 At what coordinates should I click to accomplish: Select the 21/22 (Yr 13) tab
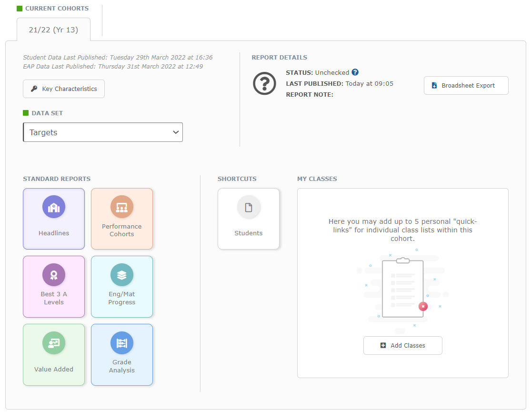tap(53, 29)
